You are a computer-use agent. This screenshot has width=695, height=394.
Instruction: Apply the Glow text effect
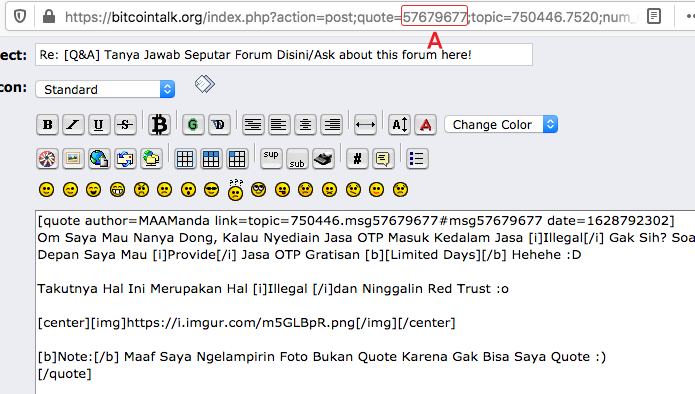[x=193, y=125]
